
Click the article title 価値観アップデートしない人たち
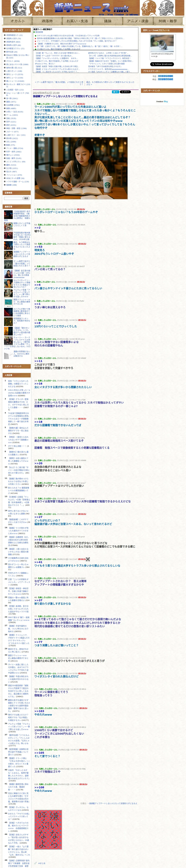tap(65, 96)
